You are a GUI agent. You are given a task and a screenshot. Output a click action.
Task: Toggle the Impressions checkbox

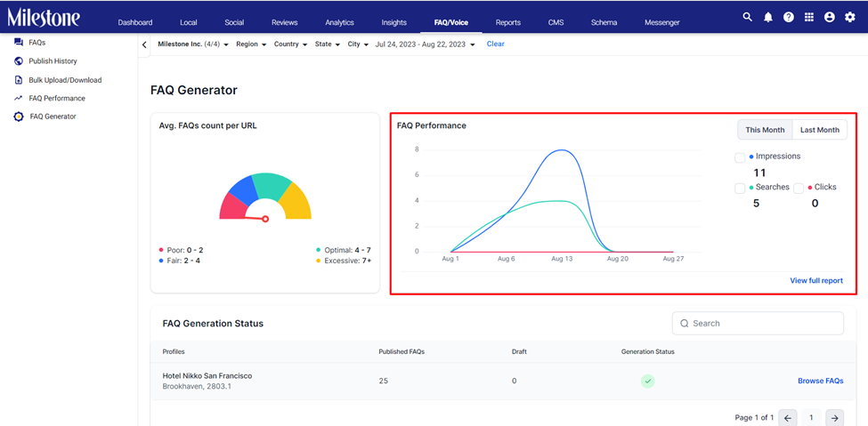[740, 157]
